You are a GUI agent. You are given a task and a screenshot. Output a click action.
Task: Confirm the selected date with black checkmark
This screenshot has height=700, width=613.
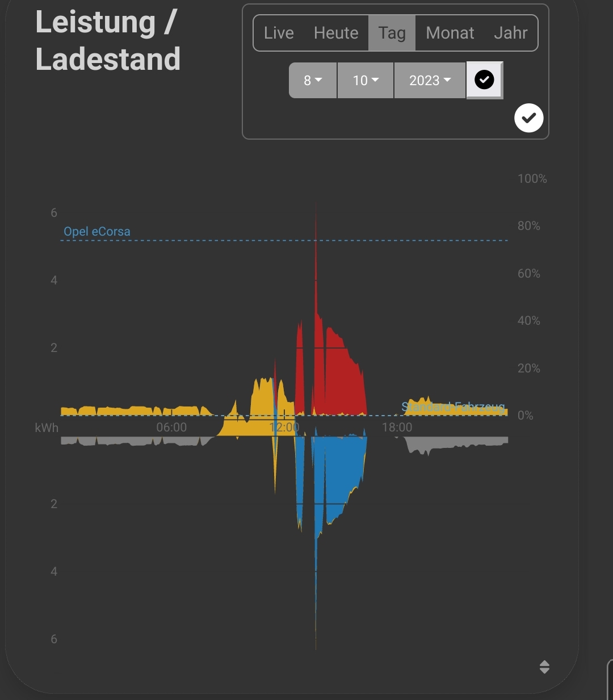(484, 80)
